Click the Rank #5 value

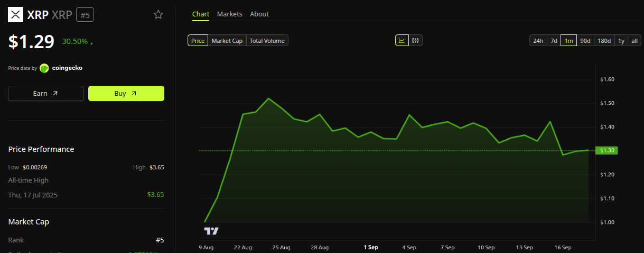160,240
